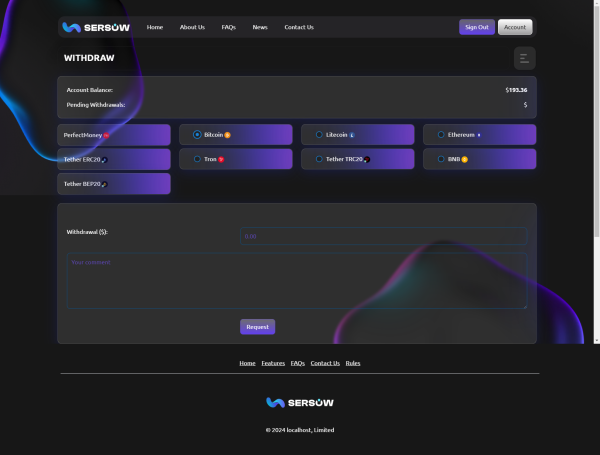The image size is (600, 455).
Task: Click the Tether ERC20 coin icon
Action: 104,160
